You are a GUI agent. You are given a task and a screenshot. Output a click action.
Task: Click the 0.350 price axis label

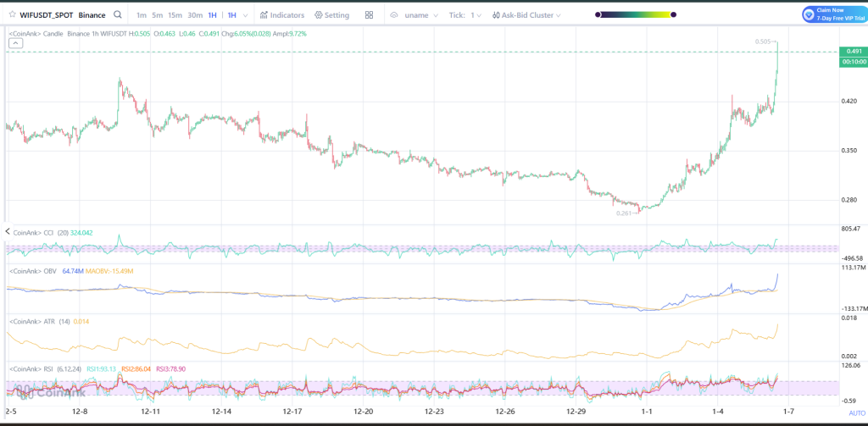point(851,151)
